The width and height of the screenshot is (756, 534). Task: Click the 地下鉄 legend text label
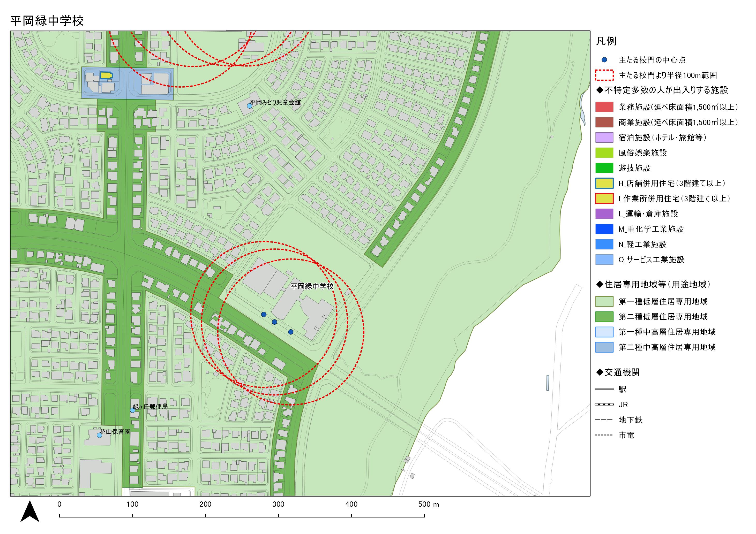click(x=631, y=420)
